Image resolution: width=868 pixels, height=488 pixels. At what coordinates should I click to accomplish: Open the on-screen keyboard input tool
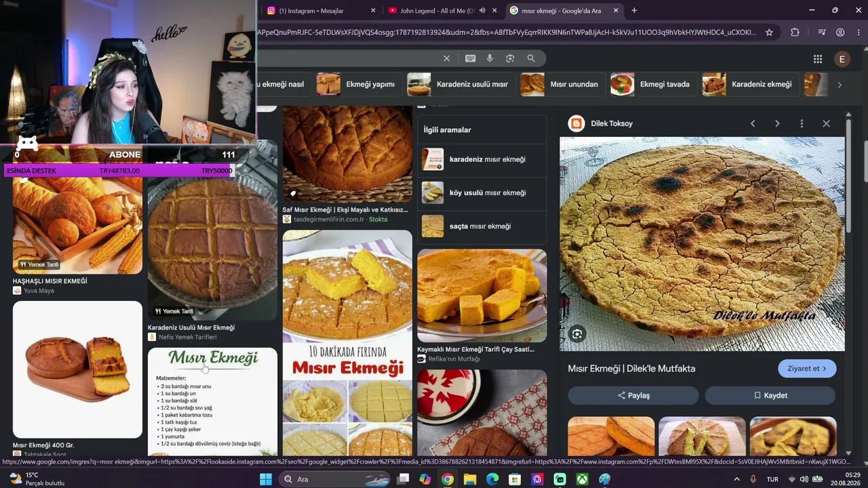pos(470,58)
